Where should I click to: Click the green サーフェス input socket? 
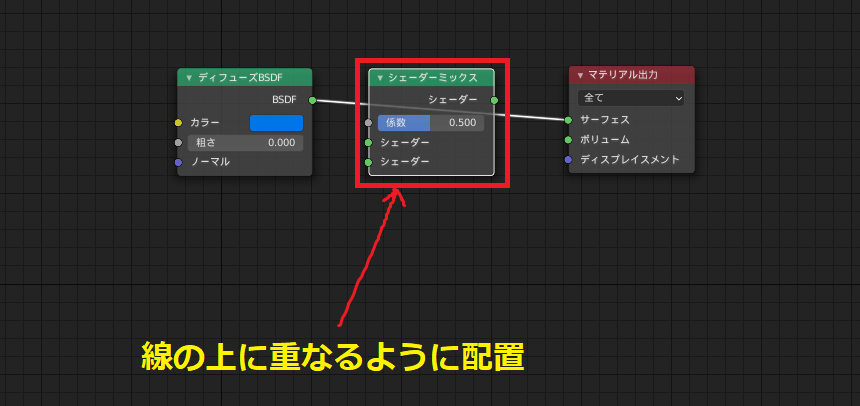pyautogui.click(x=568, y=120)
